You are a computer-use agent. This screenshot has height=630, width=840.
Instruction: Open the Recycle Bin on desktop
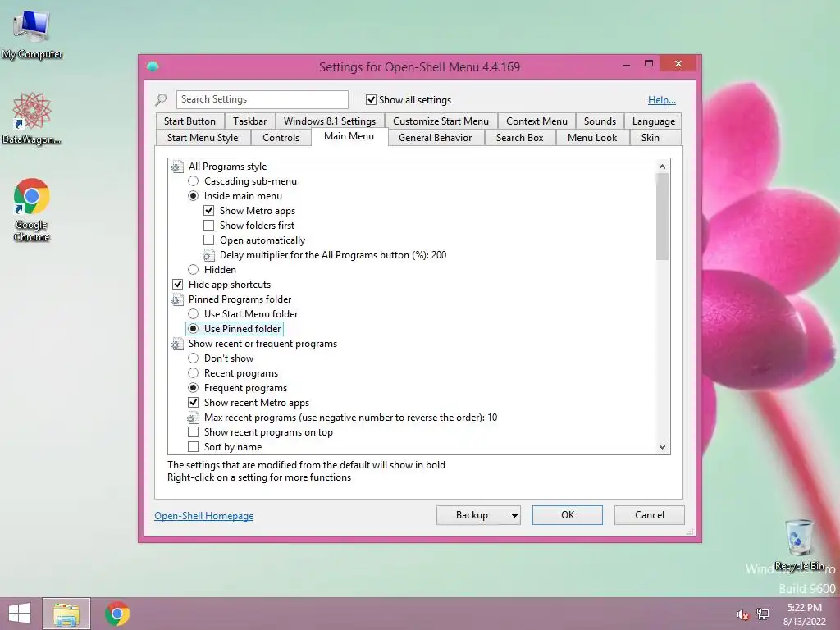coord(799,544)
